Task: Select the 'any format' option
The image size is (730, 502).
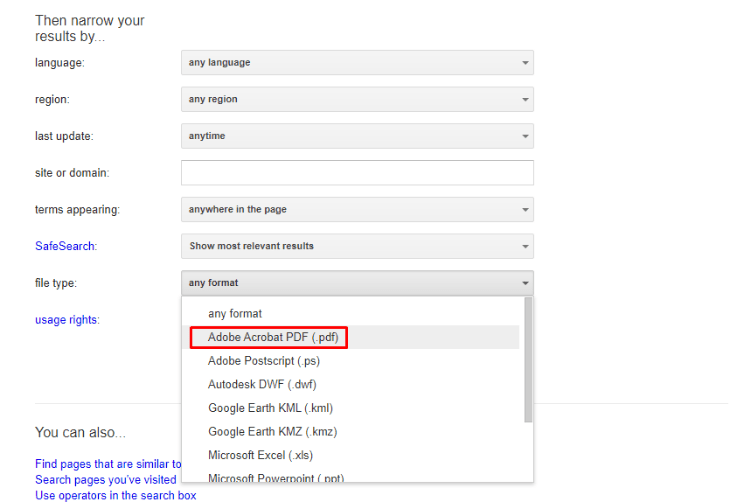Action: pyautogui.click(x=235, y=314)
